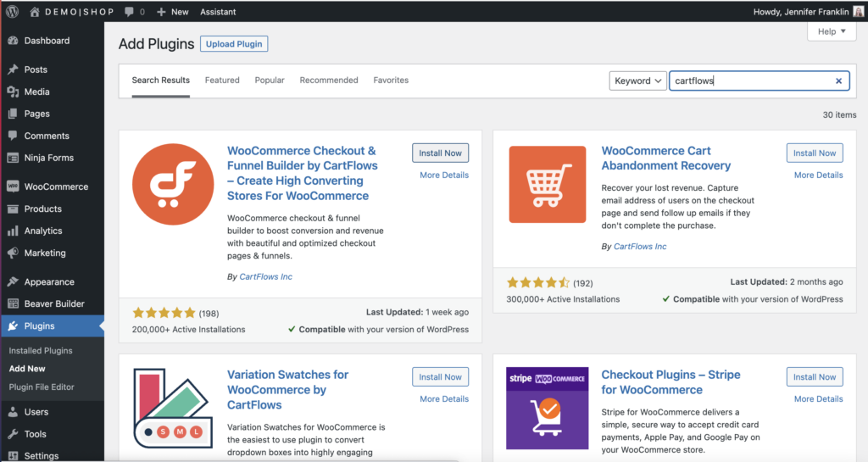Click the Tools wrench icon in sidebar
The width and height of the screenshot is (868, 462).
13,434
